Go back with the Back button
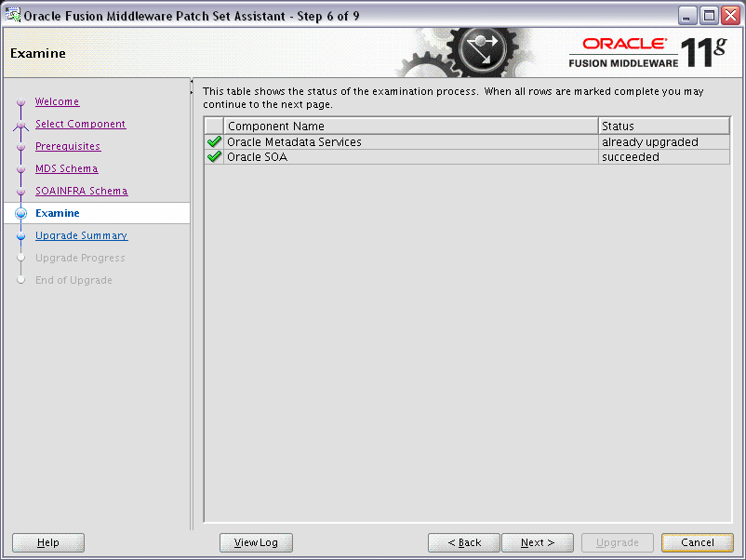 pos(464,542)
